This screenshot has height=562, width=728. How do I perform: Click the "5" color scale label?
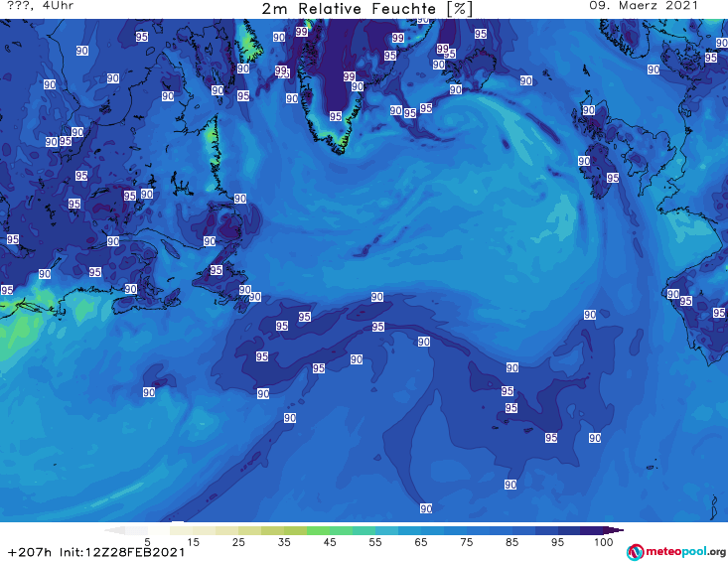point(148,542)
